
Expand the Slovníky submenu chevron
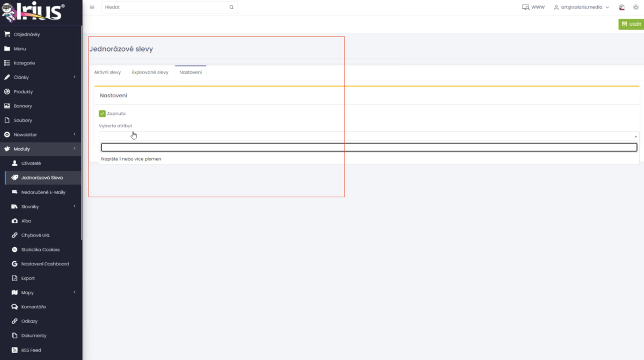click(x=75, y=206)
